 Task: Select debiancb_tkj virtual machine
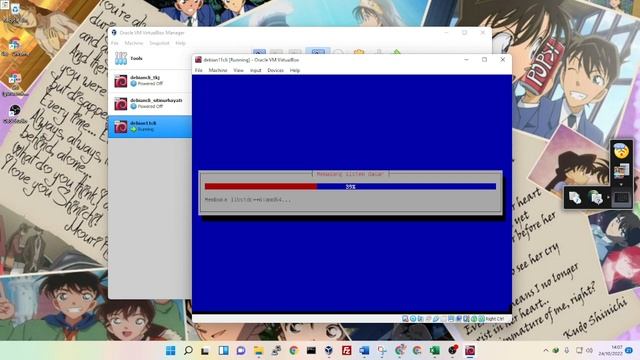coord(150,81)
